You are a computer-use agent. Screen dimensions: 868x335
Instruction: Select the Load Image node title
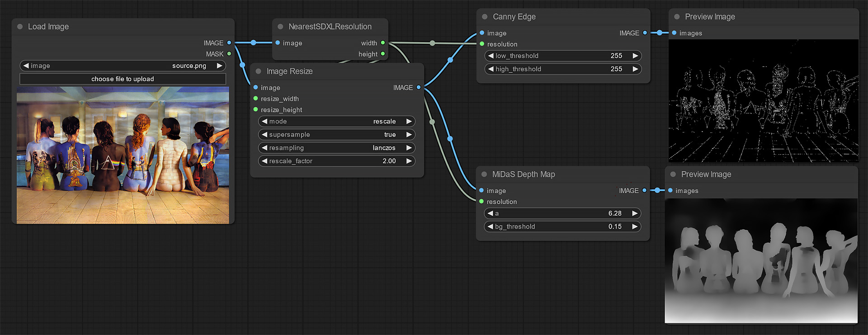coord(48,27)
